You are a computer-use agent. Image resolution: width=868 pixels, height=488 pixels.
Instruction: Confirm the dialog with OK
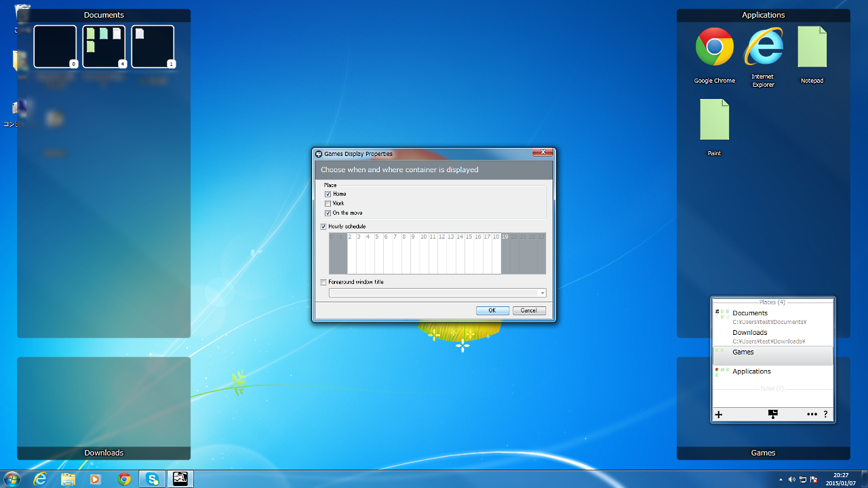pyautogui.click(x=492, y=310)
